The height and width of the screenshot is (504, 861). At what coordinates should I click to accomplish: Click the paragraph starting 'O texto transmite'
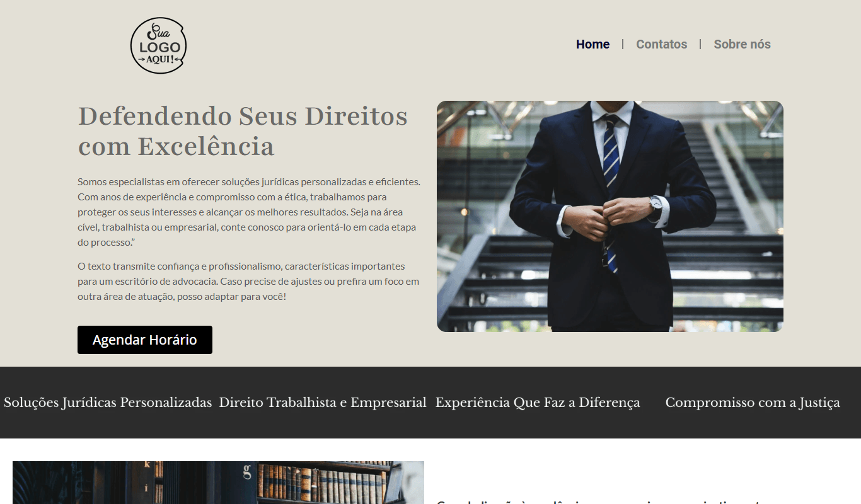[x=248, y=281]
